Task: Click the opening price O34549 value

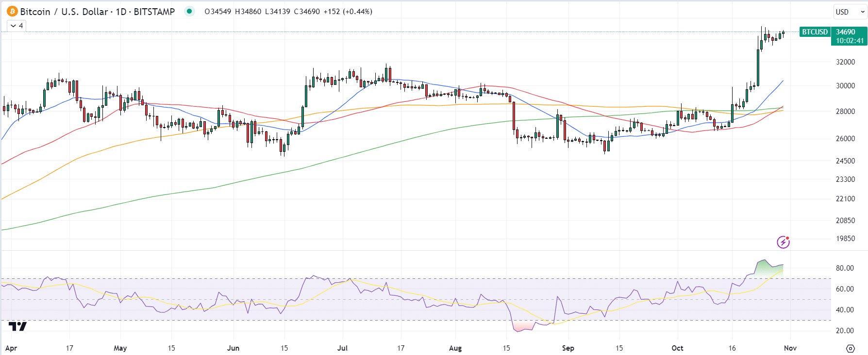Action: tap(218, 12)
